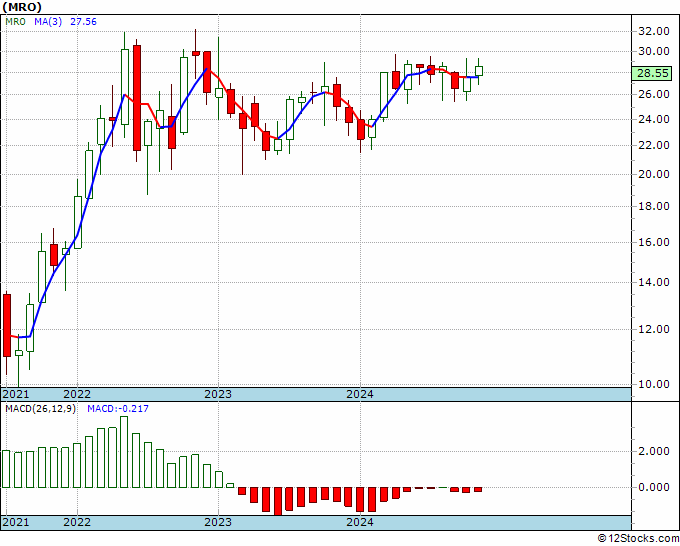Click the 14.00 price axis label
This screenshot has width=680, height=546.
pyautogui.click(x=653, y=282)
